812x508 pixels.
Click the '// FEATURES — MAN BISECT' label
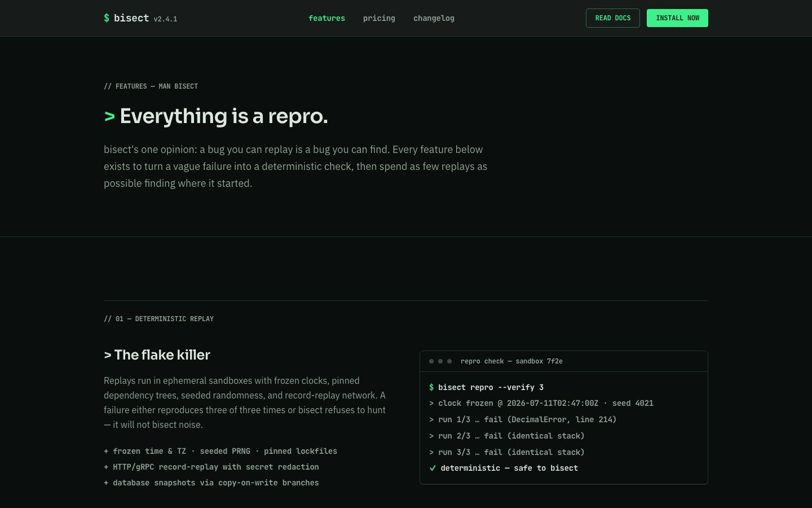point(151,86)
